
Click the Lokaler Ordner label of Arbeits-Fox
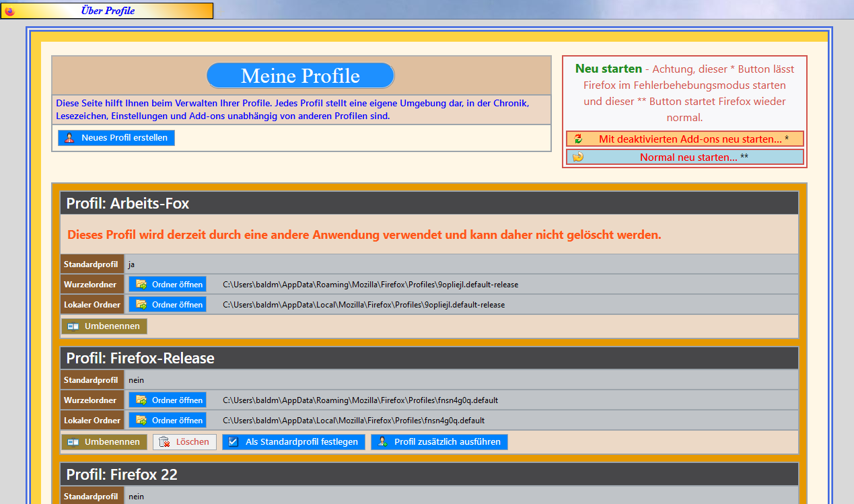click(x=92, y=305)
